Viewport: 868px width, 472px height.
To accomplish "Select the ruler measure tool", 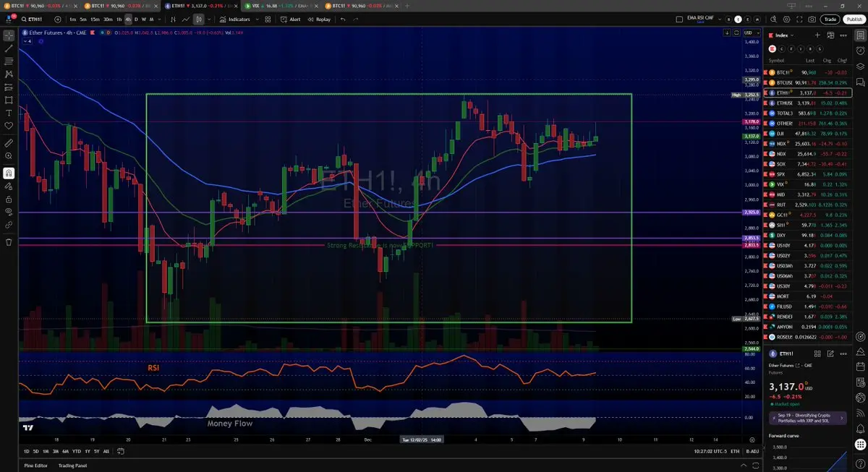I will pos(9,142).
